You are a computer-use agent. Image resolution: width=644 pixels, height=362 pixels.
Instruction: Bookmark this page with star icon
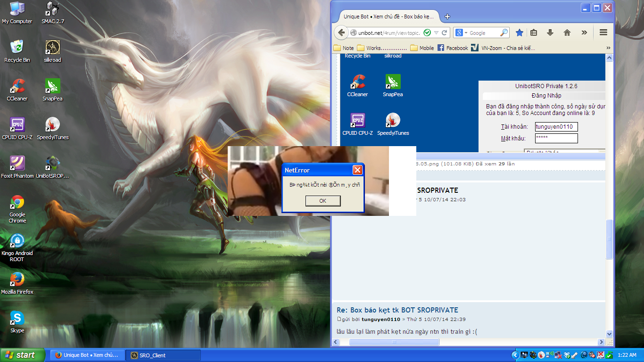[519, 33]
